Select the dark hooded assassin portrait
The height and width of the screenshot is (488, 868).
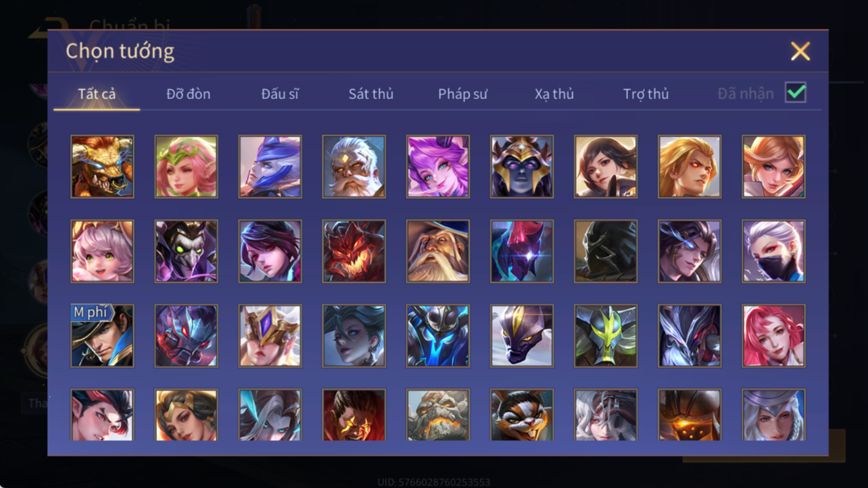pos(605,251)
